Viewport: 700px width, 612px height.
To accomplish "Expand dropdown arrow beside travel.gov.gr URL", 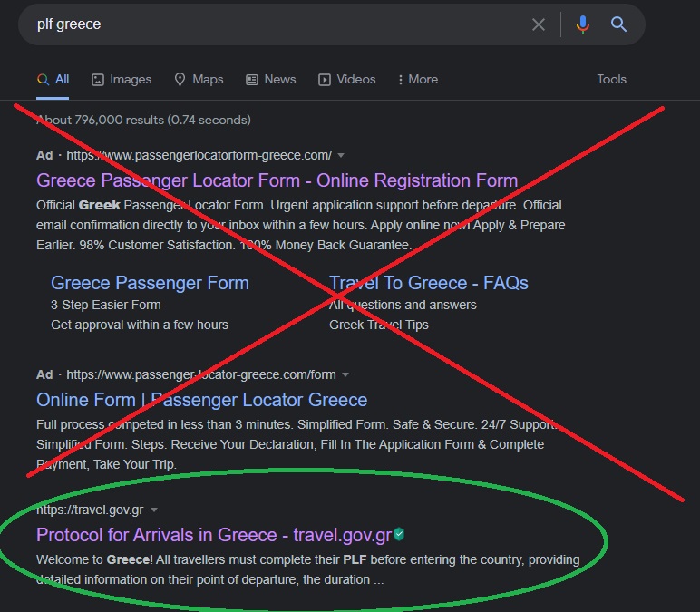I will click(x=154, y=510).
